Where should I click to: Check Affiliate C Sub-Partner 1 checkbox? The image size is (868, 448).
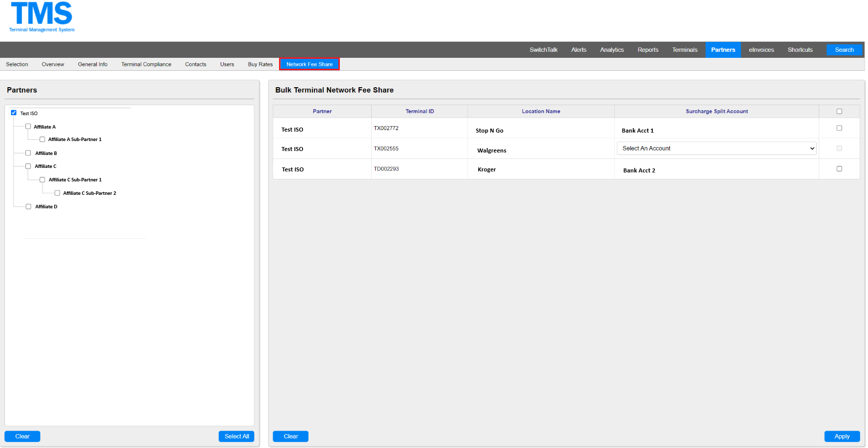42,180
